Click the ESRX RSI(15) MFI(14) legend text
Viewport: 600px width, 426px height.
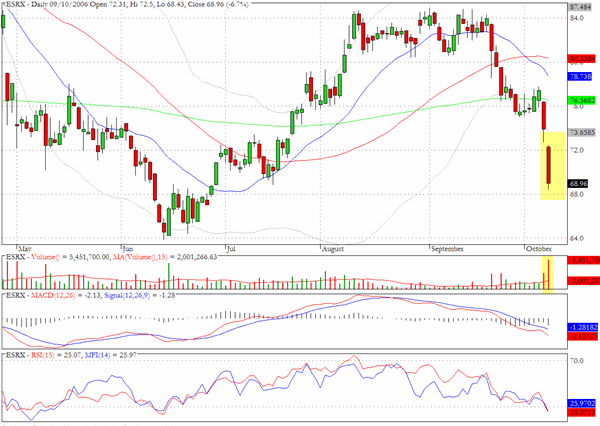(x=72, y=355)
